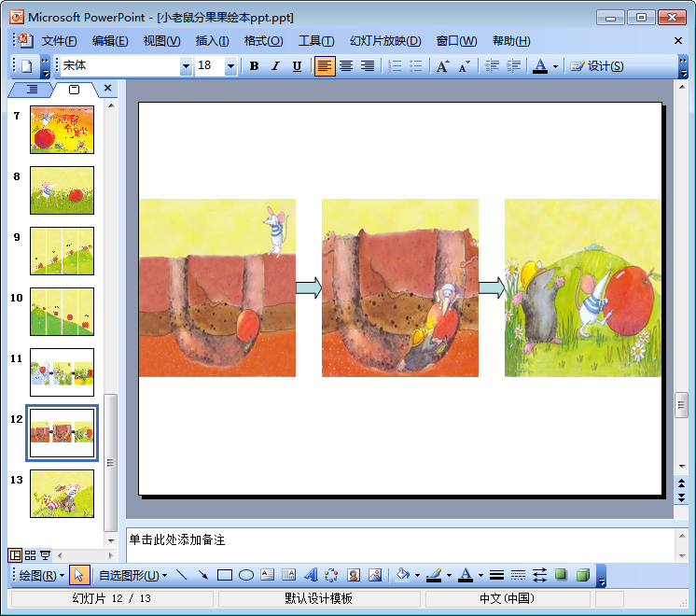Image resolution: width=696 pixels, height=616 pixels.
Task: Expand the formatting toolbar options at right end
Action: (684, 66)
